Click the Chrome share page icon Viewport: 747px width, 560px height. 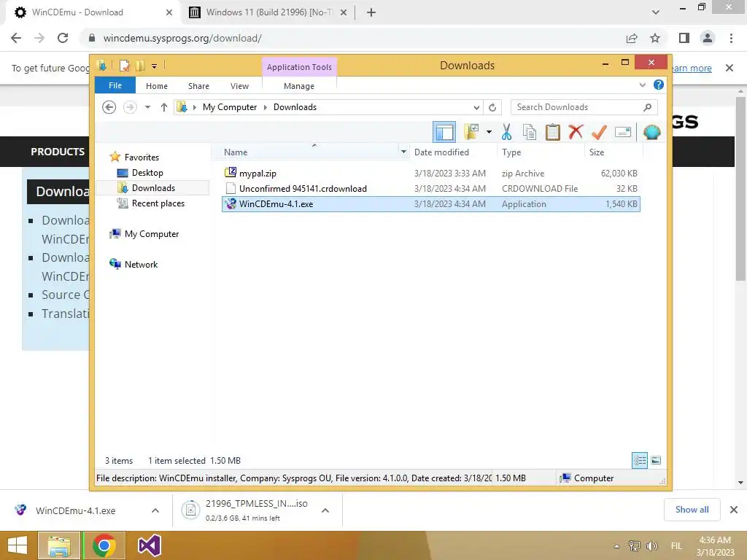click(632, 38)
